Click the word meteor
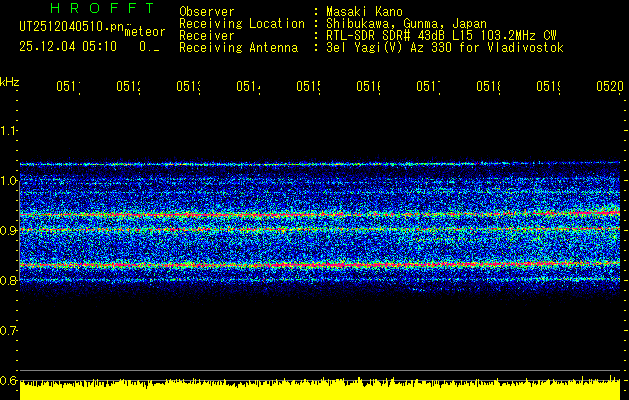 (145, 32)
